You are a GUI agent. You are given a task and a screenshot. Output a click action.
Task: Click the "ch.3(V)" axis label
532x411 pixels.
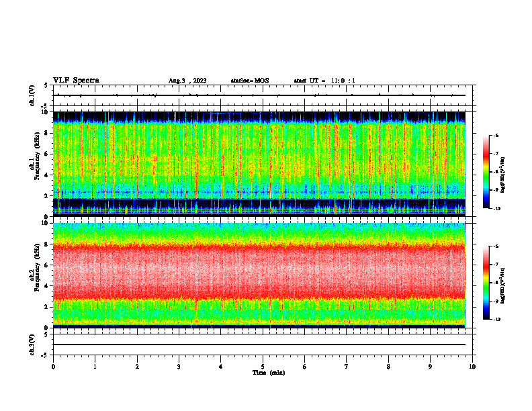click(32, 345)
